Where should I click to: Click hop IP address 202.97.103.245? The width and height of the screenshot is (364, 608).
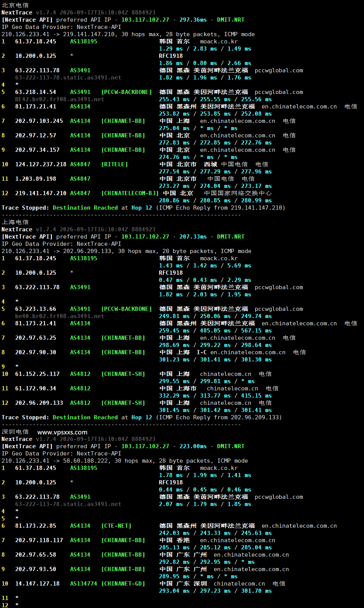[x=39, y=121]
